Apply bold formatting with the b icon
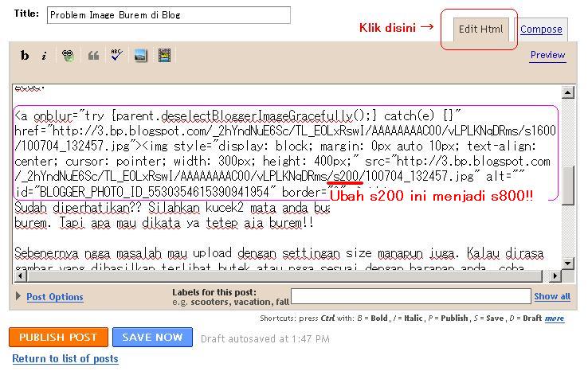The height and width of the screenshot is (379, 588). pyautogui.click(x=25, y=56)
